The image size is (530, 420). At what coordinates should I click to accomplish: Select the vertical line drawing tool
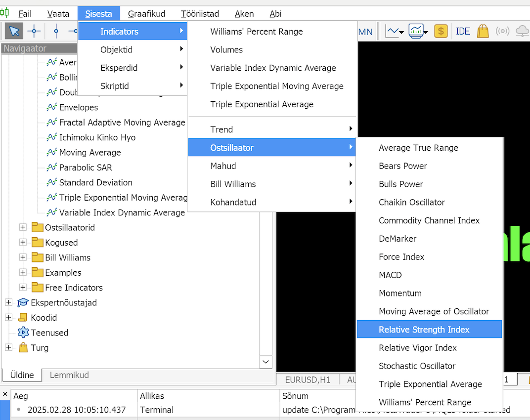[x=56, y=32]
